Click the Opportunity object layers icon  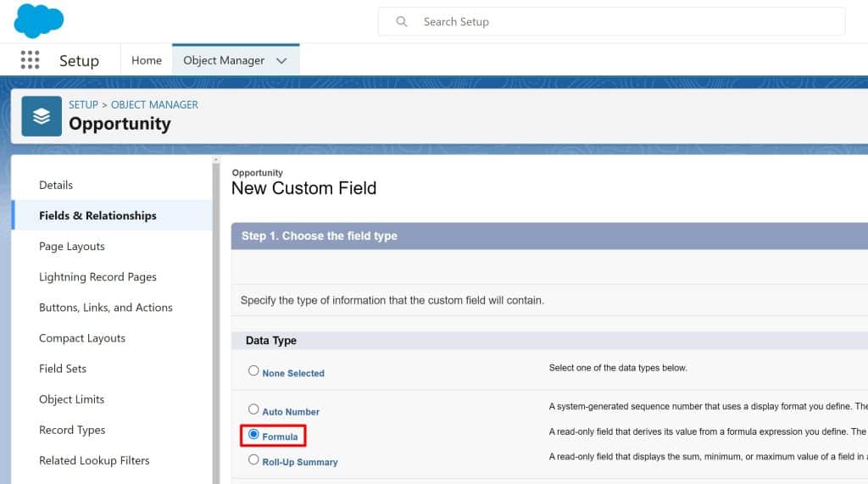point(42,116)
